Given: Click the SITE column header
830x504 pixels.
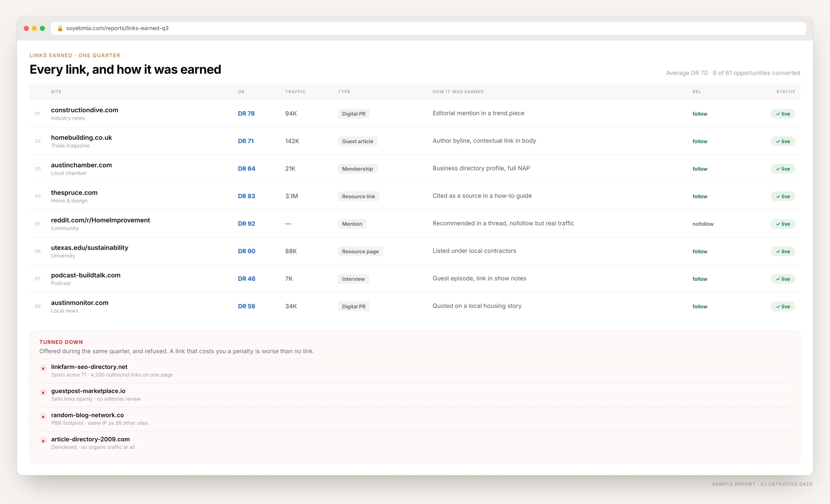Looking at the screenshot, I should (x=56, y=92).
